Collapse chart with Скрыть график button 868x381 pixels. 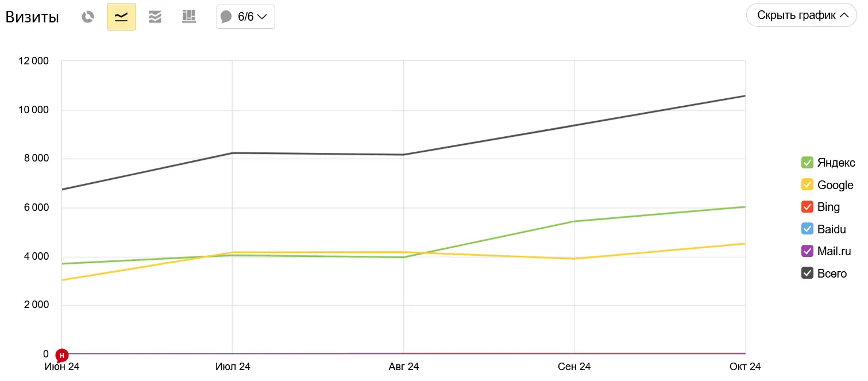pos(803,16)
